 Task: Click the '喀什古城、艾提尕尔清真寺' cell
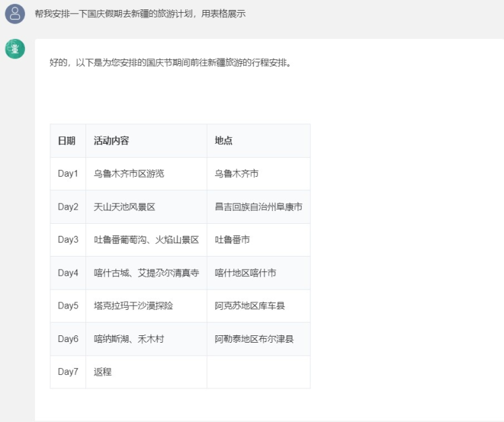point(146,273)
